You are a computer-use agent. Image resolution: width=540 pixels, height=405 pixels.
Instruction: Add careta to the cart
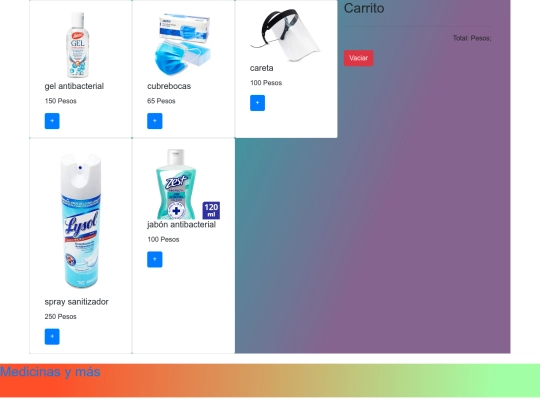pyautogui.click(x=257, y=103)
